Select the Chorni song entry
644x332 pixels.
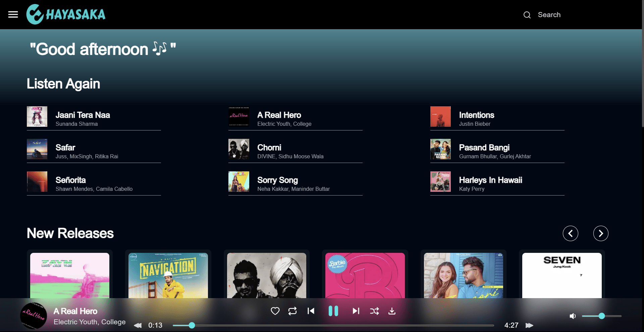point(269,148)
